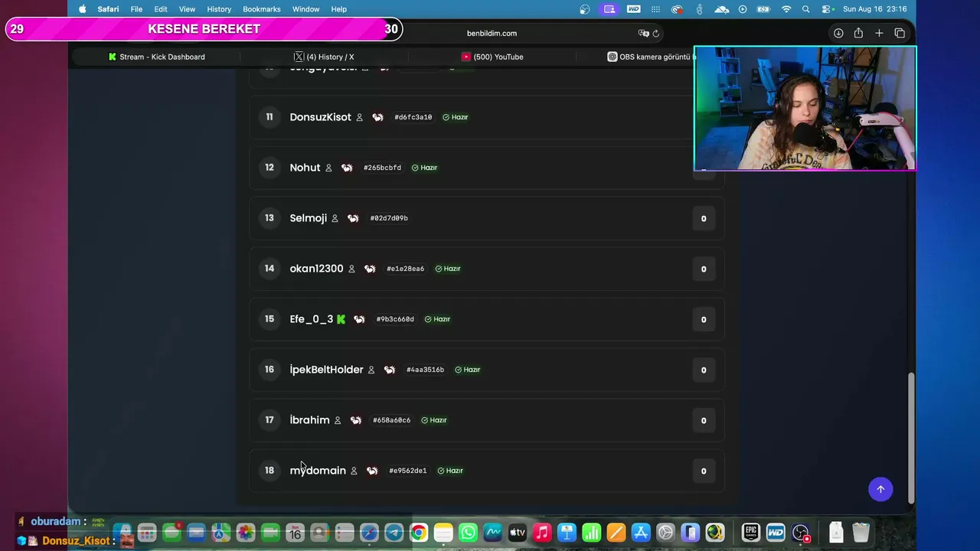
Task: Switch to the (4) History / X tab
Action: pos(324,57)
